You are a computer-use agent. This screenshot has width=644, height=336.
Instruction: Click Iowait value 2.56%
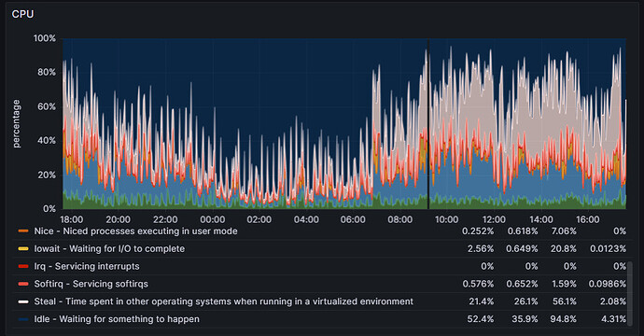click(x=481, y=249)
